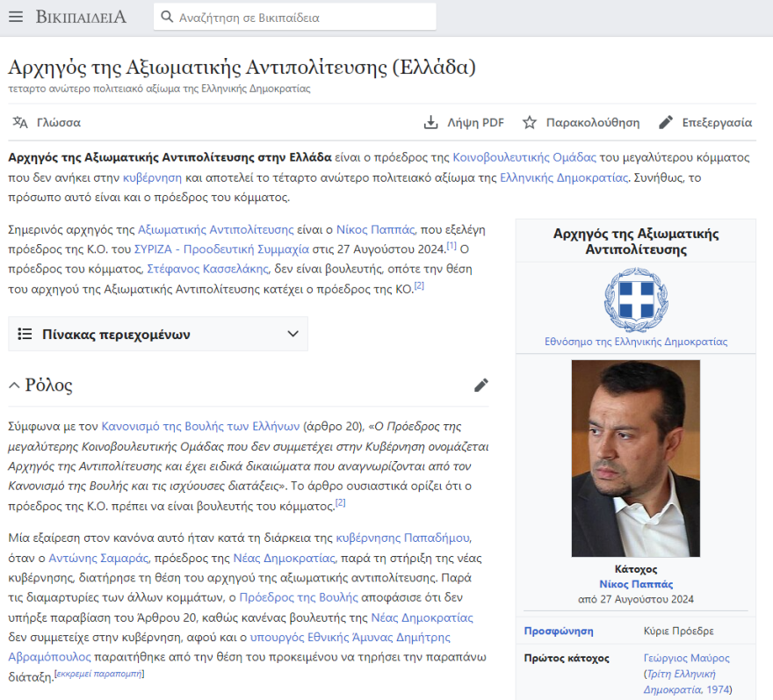Toggle the Παρακολούθηση watch star
The width and height of the screenshot is (773, 700).
(x=530, y=123)
